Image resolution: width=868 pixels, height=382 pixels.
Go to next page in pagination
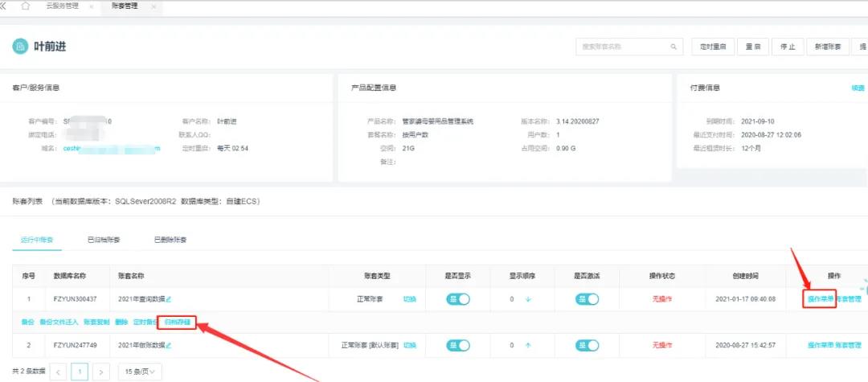coord(100,372)
